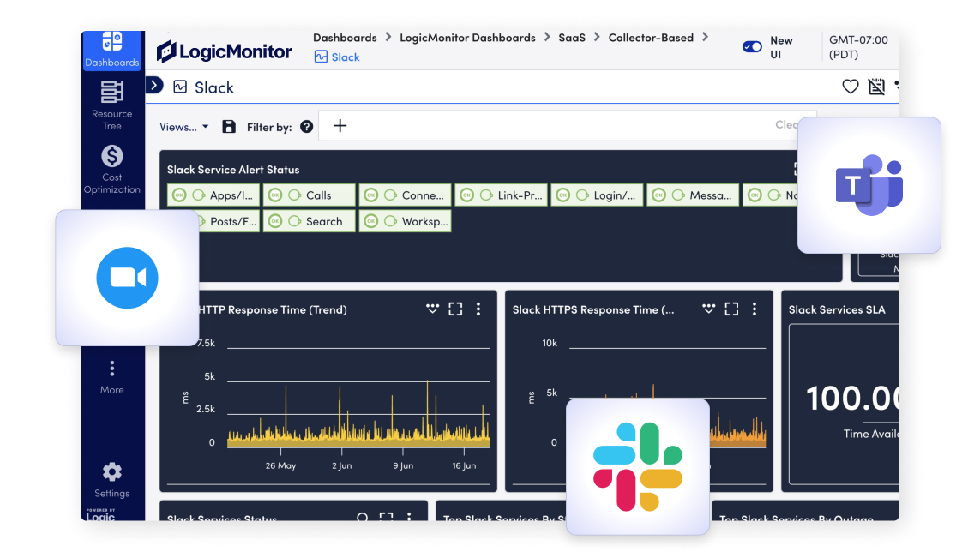Click the Link-Pr... alert status chip
The width and height of the screenshot is (980, 552).
point(502,195)
